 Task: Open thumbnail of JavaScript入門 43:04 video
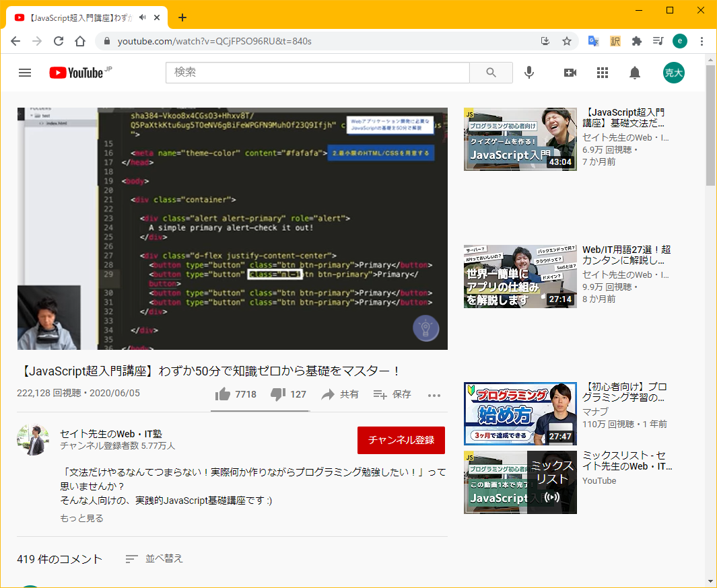click(x=520, y=139)
